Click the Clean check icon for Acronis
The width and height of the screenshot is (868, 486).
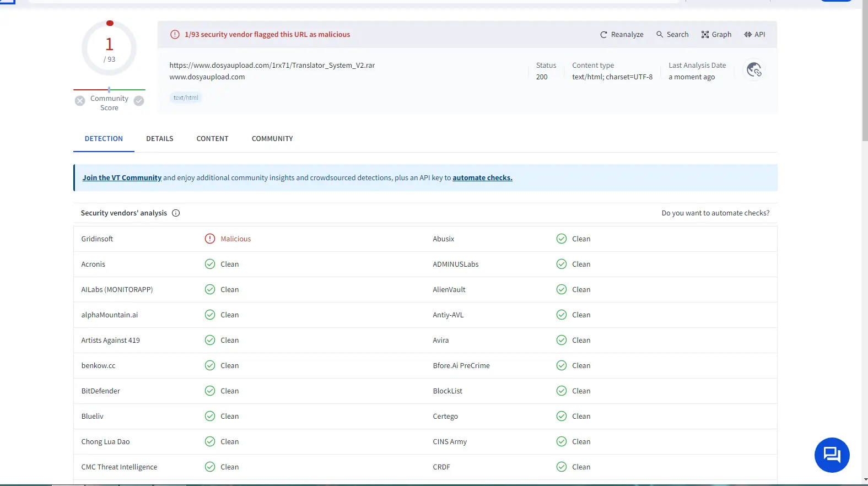click(x=210, y=264)
